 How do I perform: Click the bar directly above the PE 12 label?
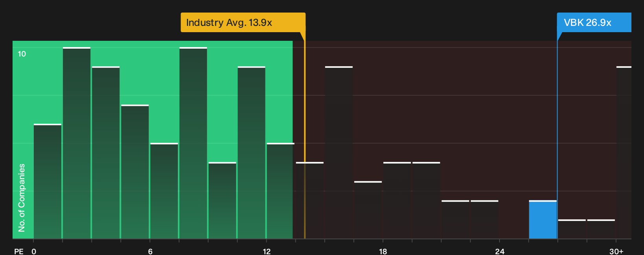pyautogui.click(x=281, y=191)
